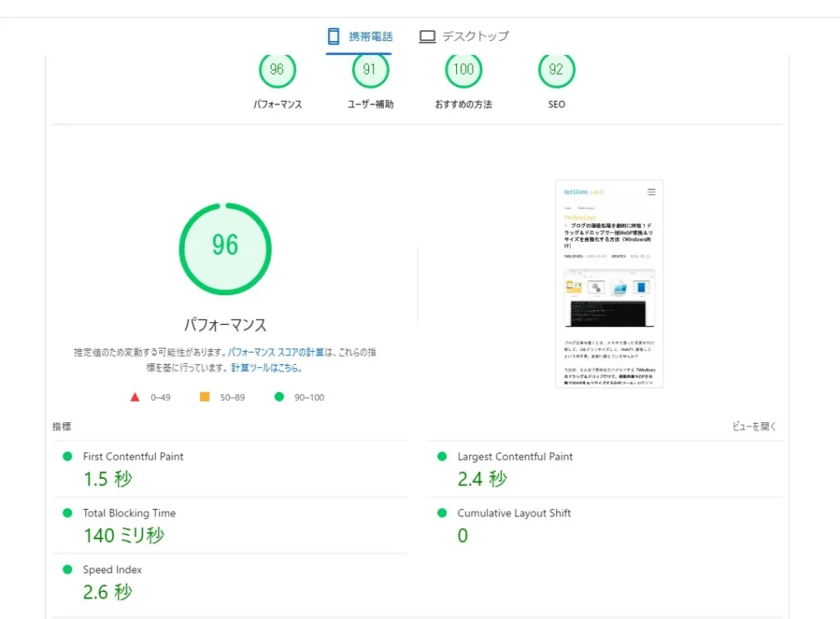840x619 pixels.
Task: Click the green dot beside Total Blocking Time
Action: tap(69, 513)
